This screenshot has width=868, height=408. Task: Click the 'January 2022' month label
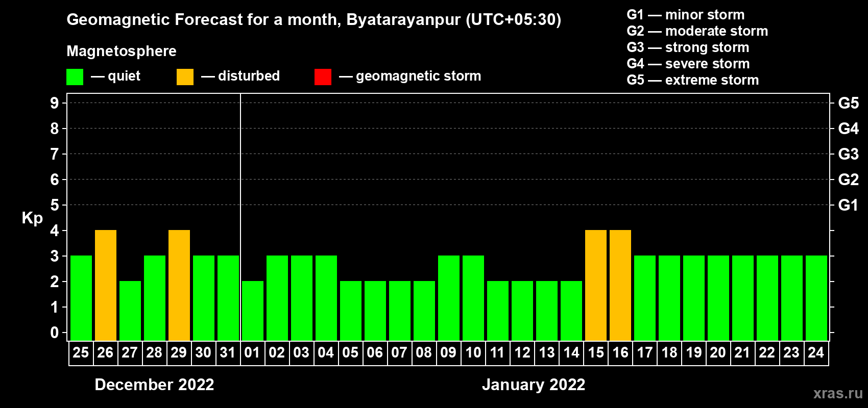(x=534, y=385)
